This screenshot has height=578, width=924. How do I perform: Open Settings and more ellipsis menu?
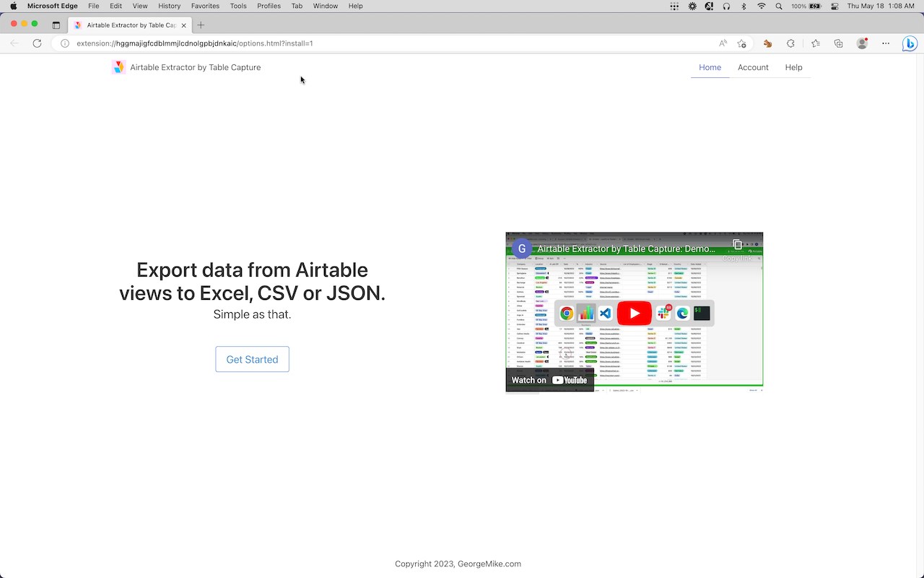click(886, 43)
